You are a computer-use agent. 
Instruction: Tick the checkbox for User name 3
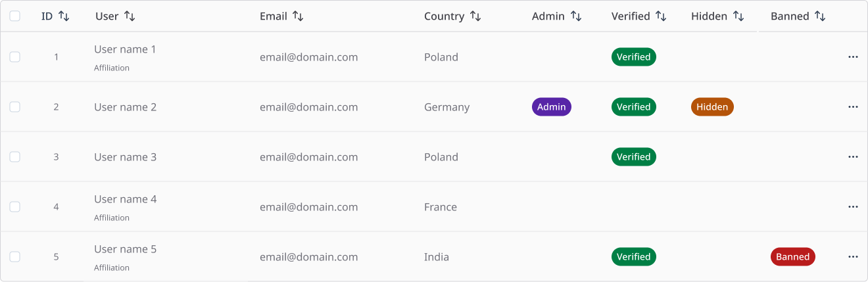[x=14, y=157]
